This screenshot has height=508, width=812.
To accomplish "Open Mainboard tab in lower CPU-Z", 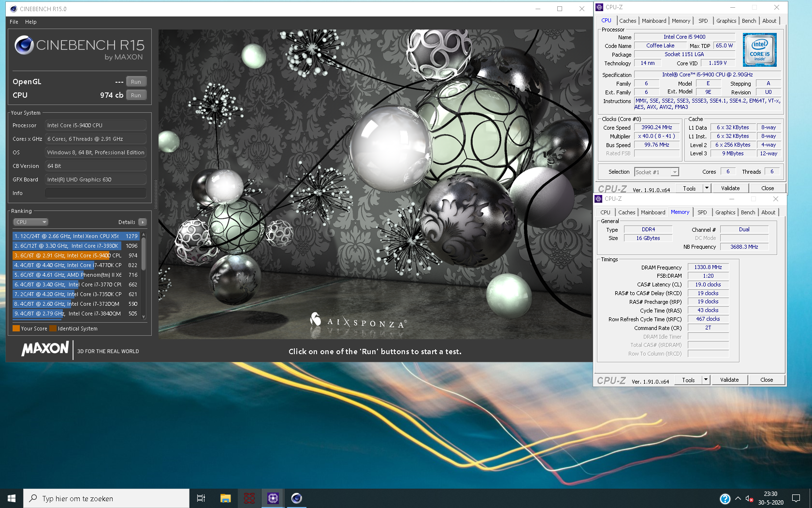I will pyautogui.click(x=653, y=212).
